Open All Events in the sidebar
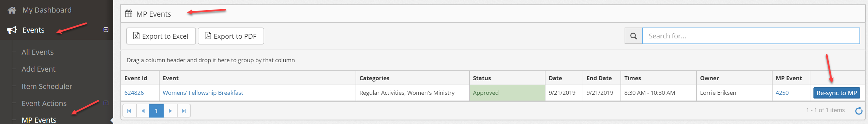This screenshot has height=124, width=868. (38, 52)
